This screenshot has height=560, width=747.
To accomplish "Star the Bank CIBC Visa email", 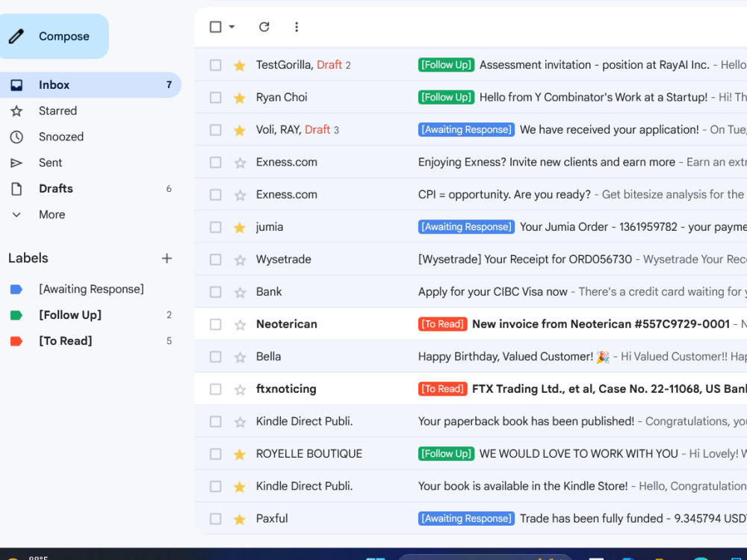I will click(x=240, y=293).
